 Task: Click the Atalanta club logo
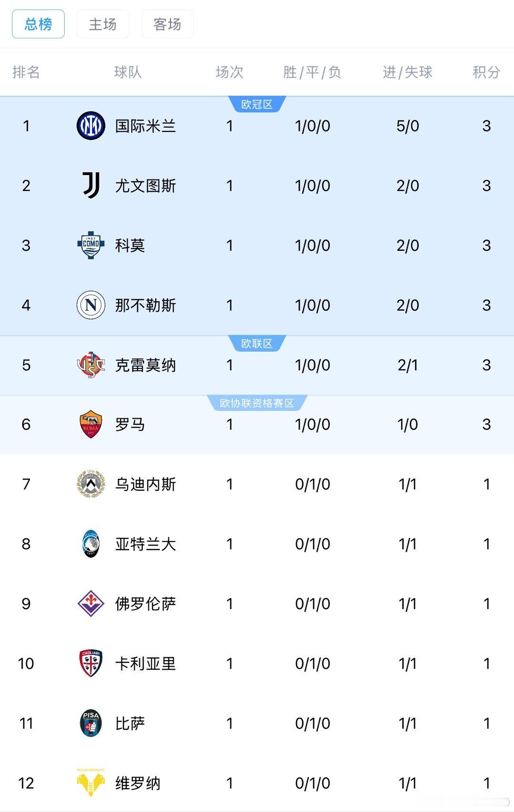click(x=91, y=544)
